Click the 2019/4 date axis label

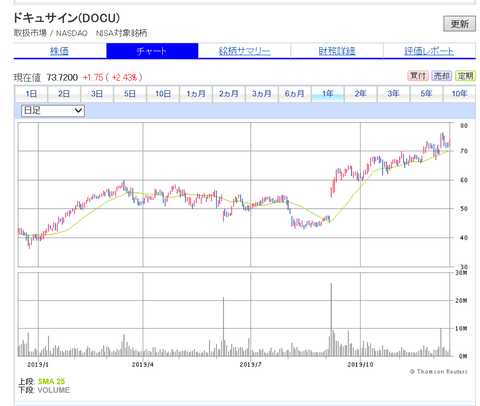tap(143, 365)
